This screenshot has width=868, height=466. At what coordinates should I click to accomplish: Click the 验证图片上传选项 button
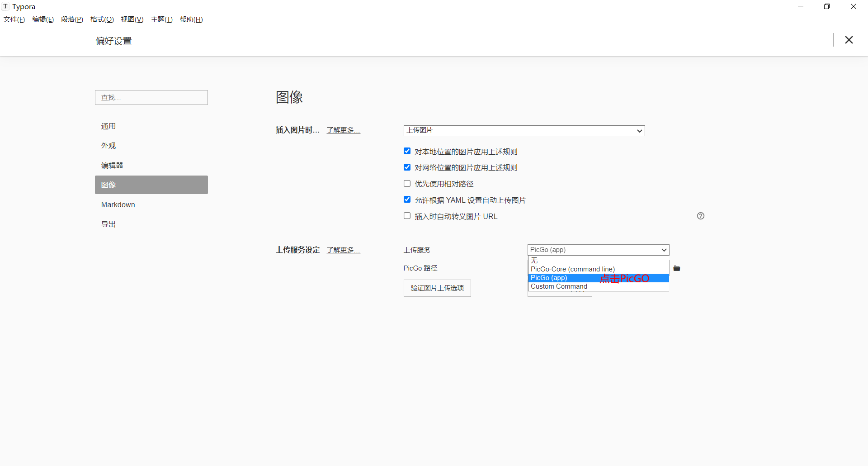coord(437,288)
